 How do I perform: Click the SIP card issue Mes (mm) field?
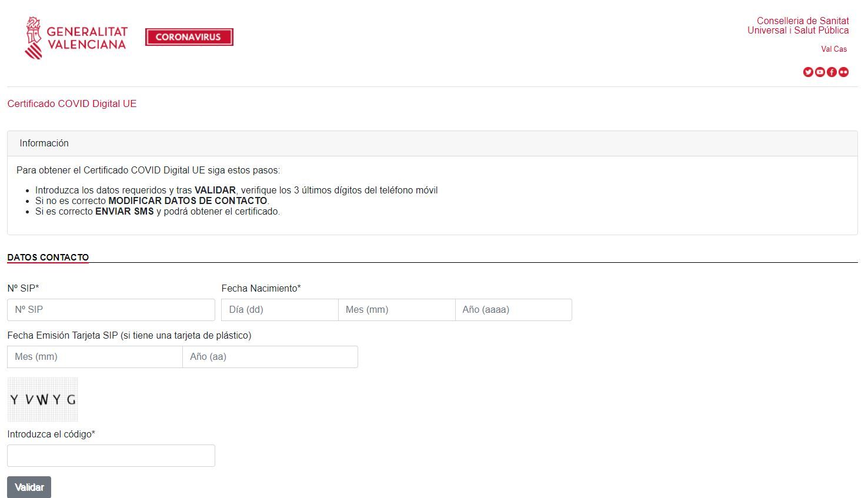point(95,357)
